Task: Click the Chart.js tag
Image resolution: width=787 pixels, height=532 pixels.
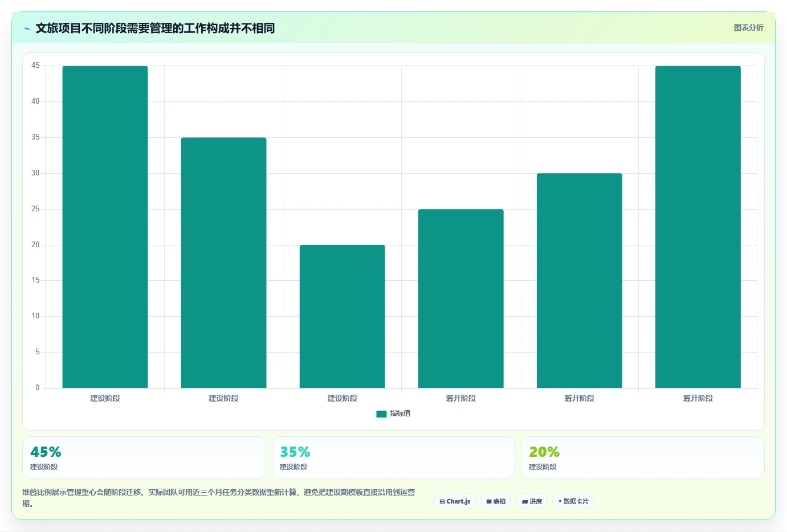Action: pyautogui.click(x=455, y=501)
